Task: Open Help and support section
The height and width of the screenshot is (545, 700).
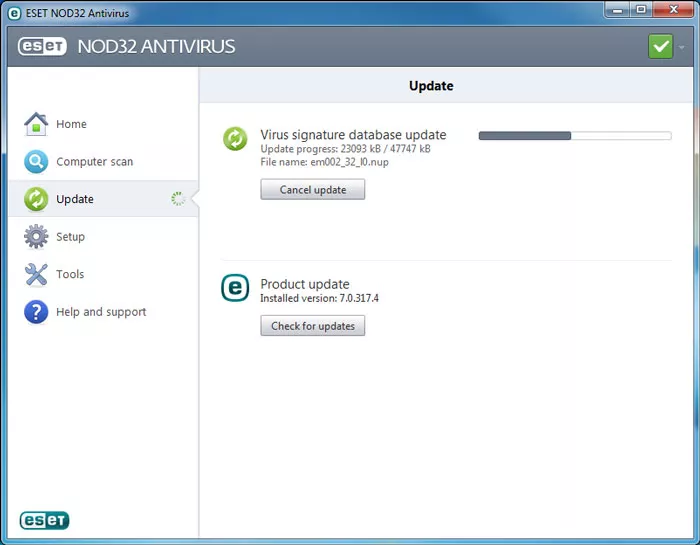Action: click(104, 312)
